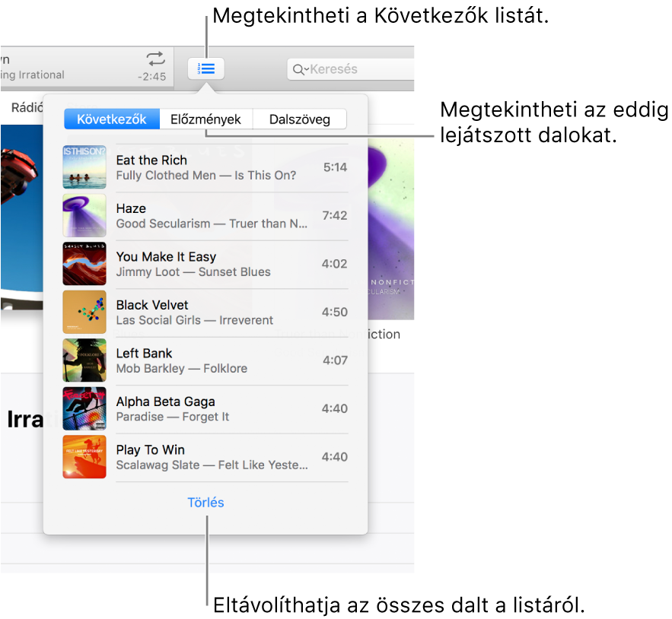The width and height of the screenshot is (672, 619).
Task: Click the 4:50 duration
Action: [x=335, y=313]
